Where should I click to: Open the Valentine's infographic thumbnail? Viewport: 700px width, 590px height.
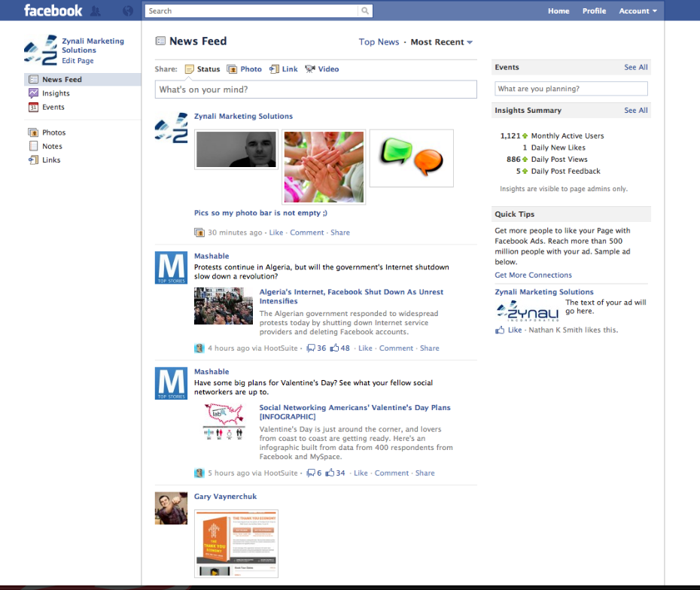click(224, 421)
